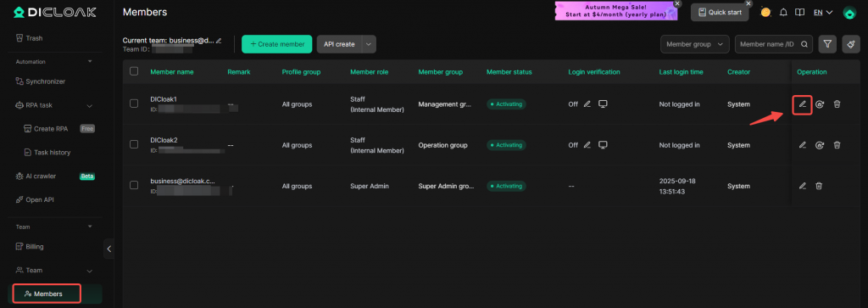Click the Management group cell

click(446, 104)
